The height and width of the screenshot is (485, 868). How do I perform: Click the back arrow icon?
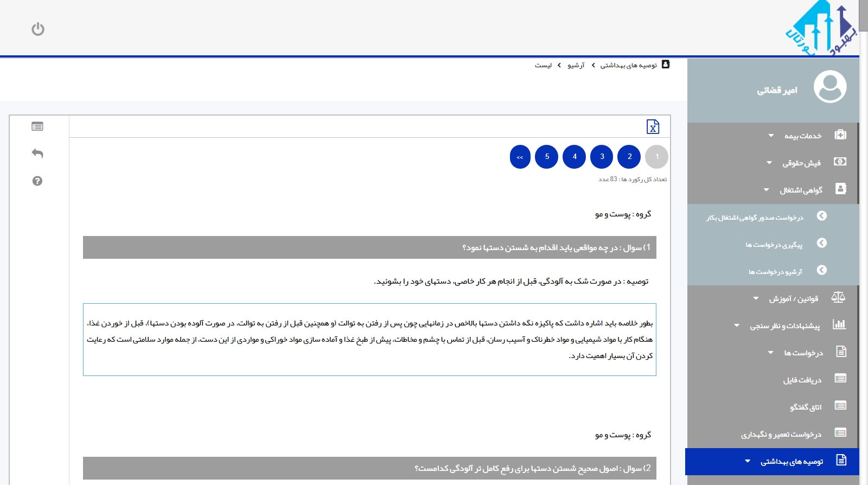pyautogui.click(x=37, y=154)
